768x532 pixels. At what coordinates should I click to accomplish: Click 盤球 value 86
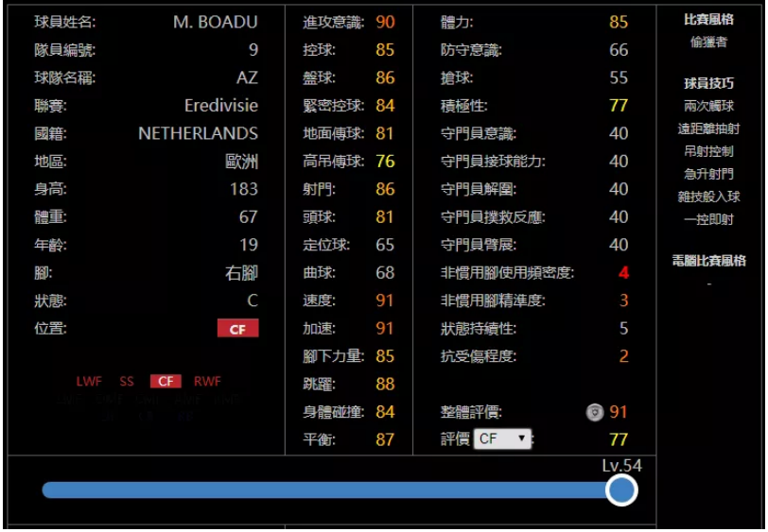[385, 77]
